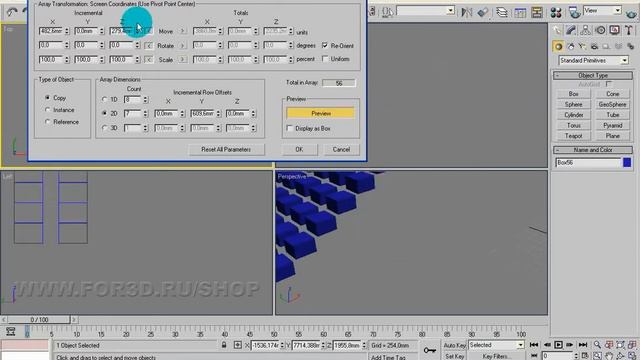Select the Lights category icon
The height and width of the screenshot is (360, 640).
582,47
